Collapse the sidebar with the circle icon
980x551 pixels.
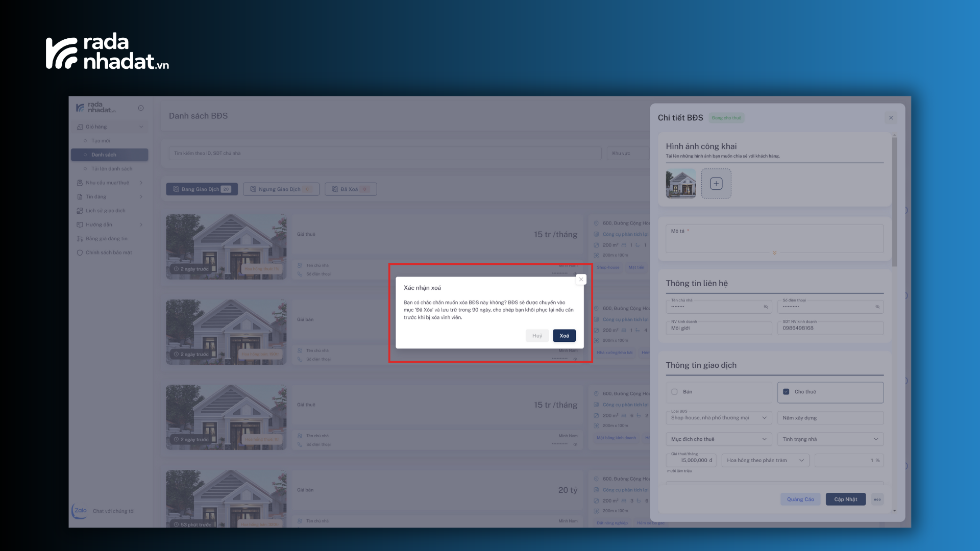[x=141, y=108]
